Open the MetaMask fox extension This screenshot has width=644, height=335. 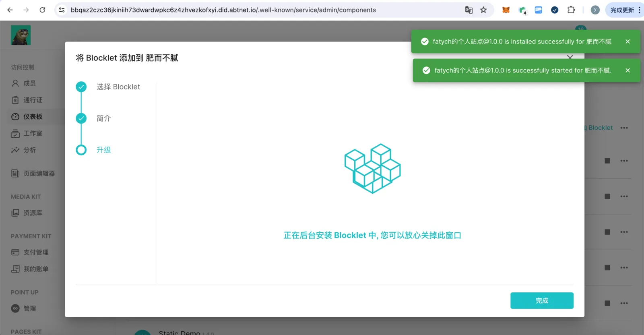click(x=506, y=10)
